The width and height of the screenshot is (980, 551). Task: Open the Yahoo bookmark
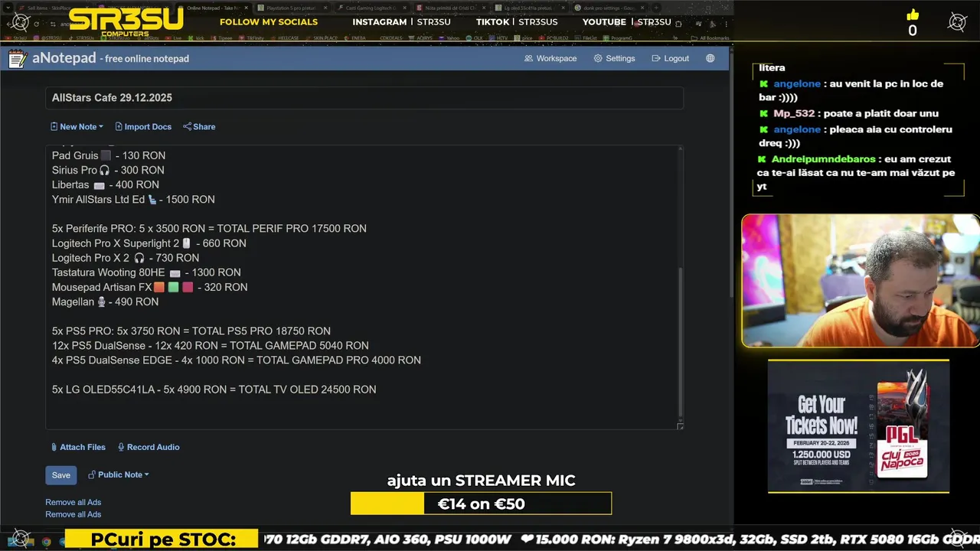pyautogui.click(x=450, y=38)
